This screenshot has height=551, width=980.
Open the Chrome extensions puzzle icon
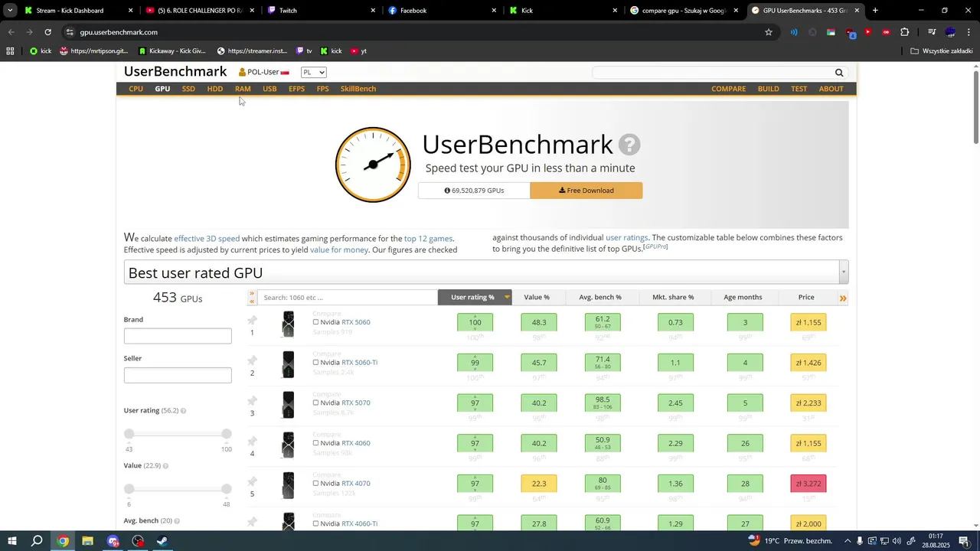(905, 32)
